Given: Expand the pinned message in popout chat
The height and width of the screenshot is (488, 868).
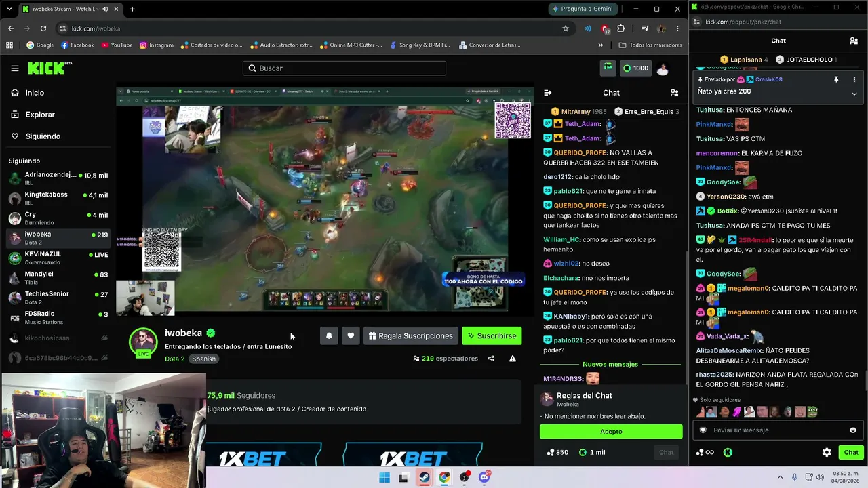Looking at the screenshot, I should tap(854, 94).
